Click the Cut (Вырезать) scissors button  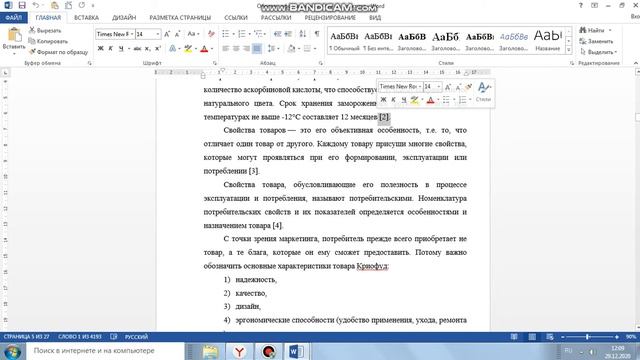pyautogui.click(x=44, y=31)
